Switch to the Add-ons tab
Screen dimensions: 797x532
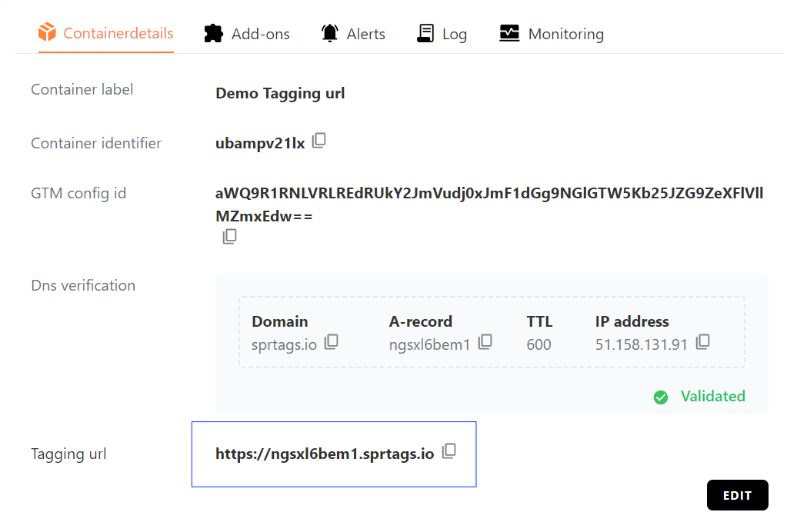(248, 33)
